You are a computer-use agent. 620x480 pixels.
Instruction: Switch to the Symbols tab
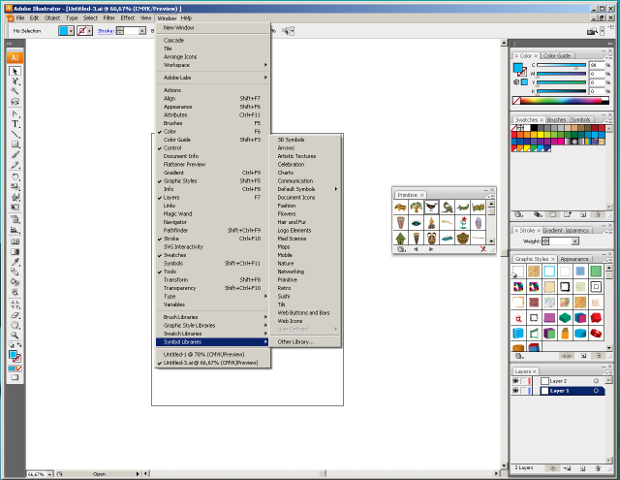(580, 119)
